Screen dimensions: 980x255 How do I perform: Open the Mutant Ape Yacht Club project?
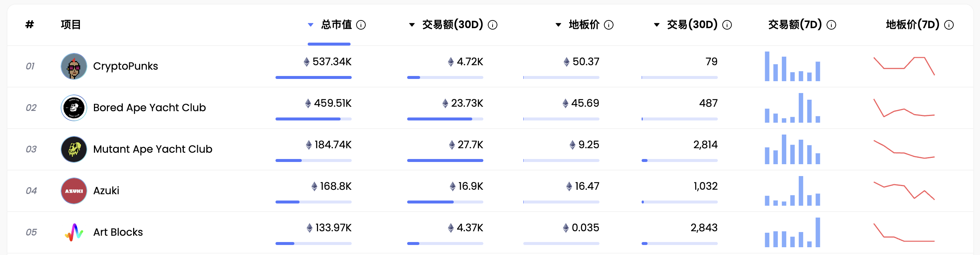(x=153, y=149)
